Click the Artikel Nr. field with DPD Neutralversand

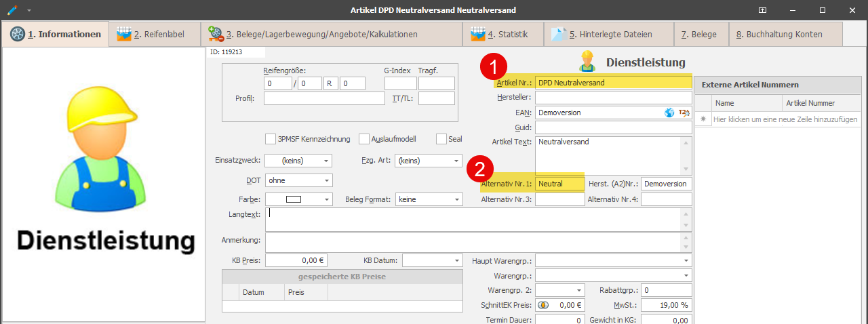(x=613, y=83)
